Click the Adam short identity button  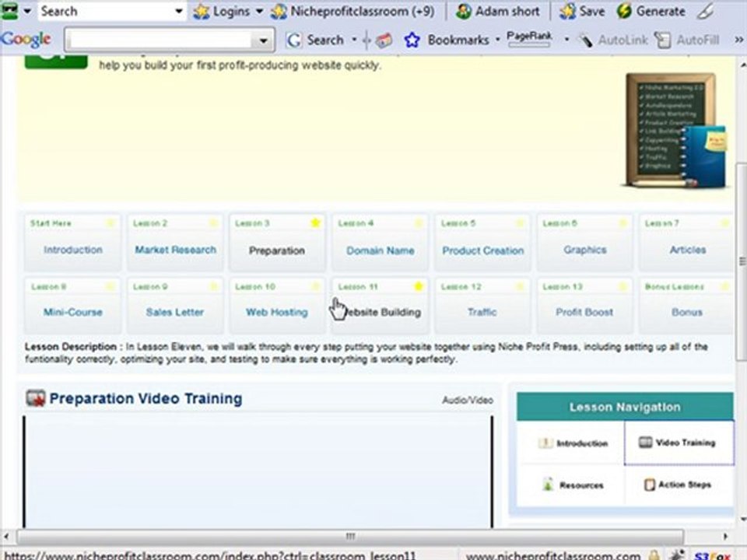point(497,11)
